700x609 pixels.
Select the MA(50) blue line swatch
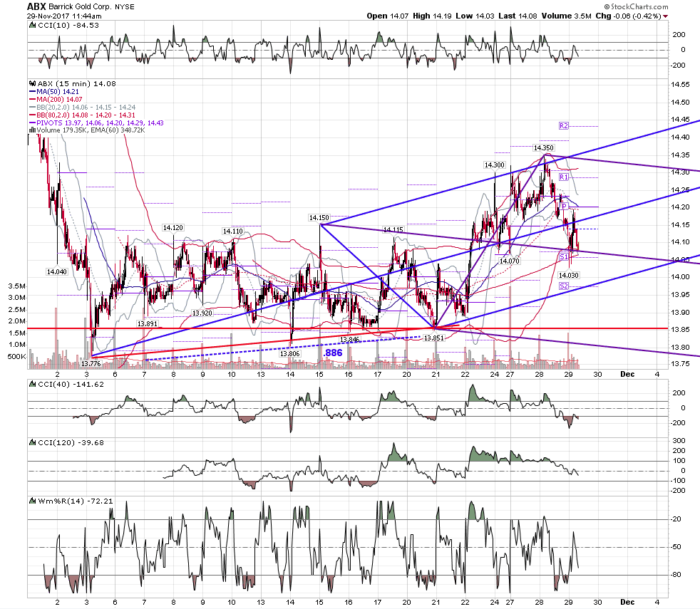[x=33, y=91]
